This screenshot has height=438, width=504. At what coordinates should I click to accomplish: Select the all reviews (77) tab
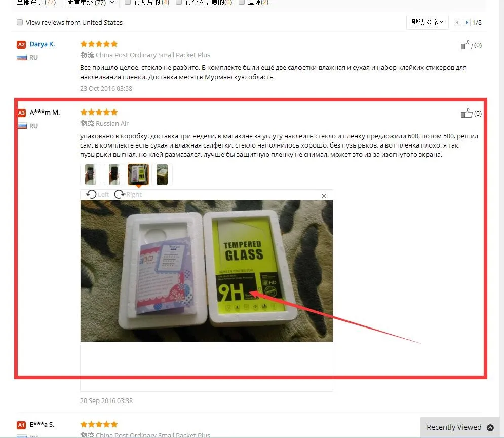(36, 2)
